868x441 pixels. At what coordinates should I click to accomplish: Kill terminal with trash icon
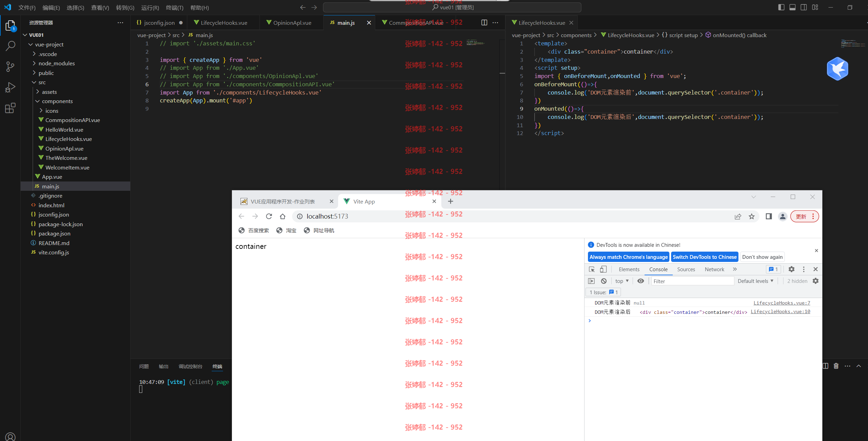836,366
